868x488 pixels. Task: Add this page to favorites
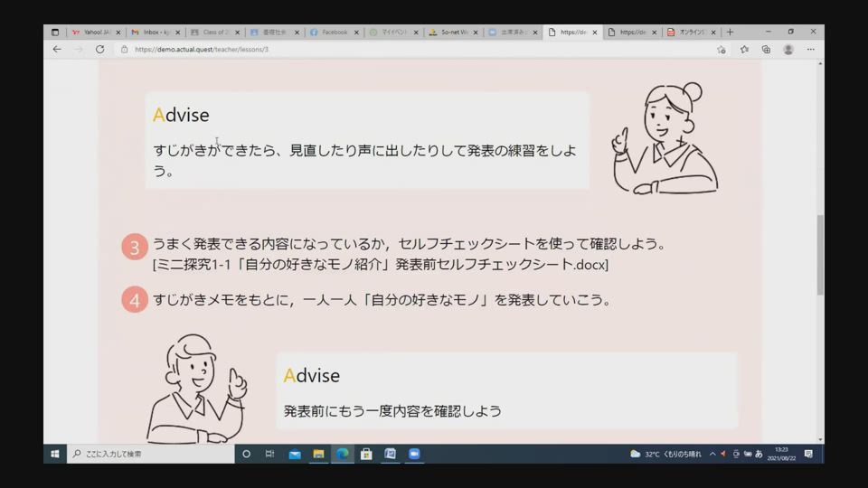pos(721,50)
